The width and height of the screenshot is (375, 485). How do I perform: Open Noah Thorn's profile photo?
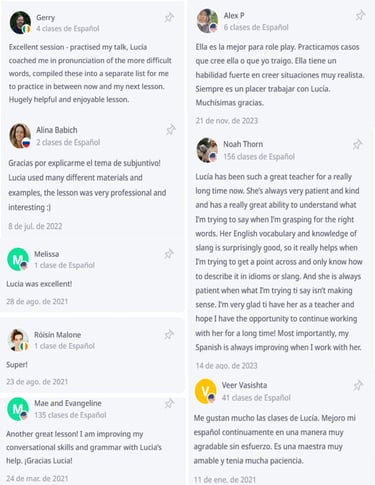coord(207,150)
